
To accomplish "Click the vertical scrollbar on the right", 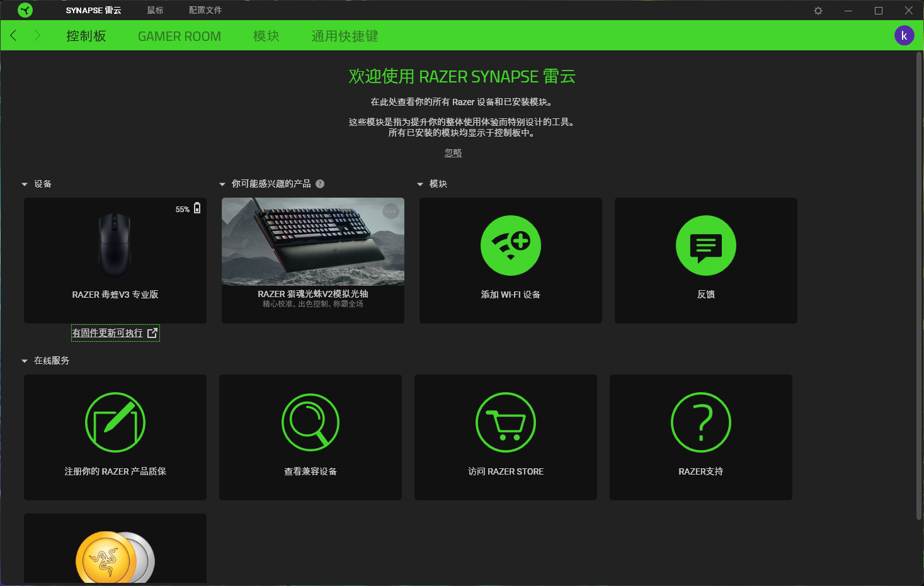I will pos(919,286).
